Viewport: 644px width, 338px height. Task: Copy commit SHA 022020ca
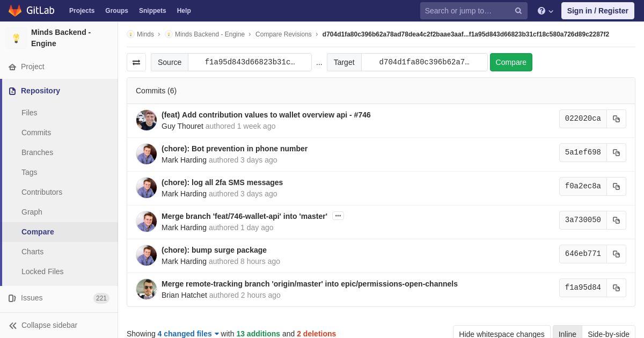point(616,119)
